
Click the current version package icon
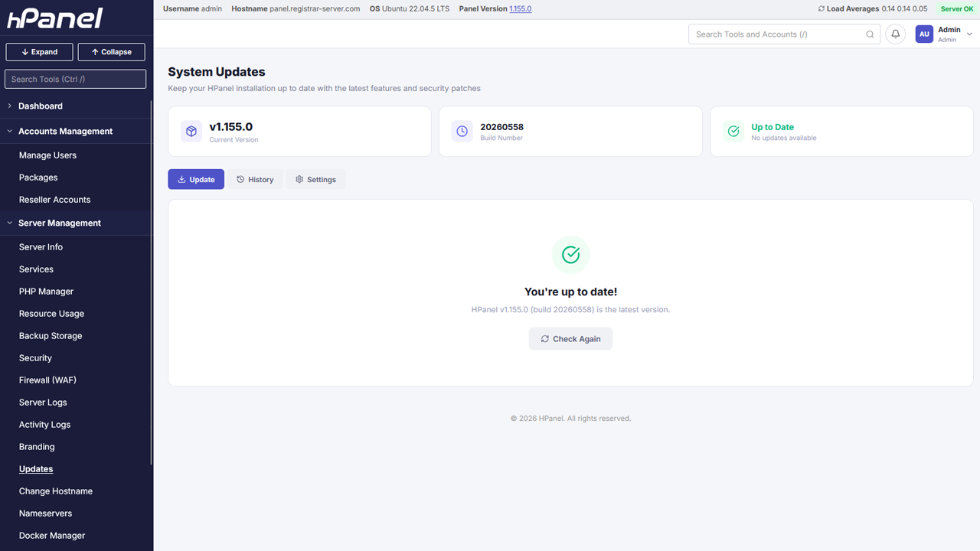pos(191,132)
